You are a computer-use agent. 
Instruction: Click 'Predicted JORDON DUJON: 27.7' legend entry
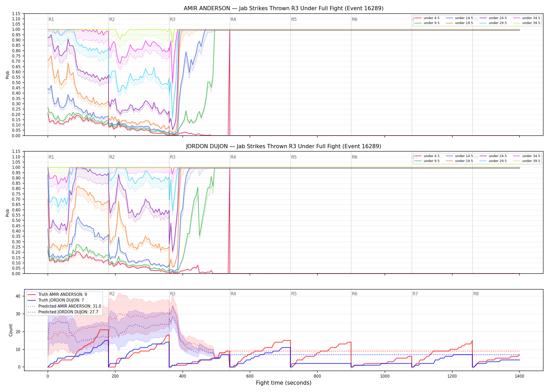(63, 312)
